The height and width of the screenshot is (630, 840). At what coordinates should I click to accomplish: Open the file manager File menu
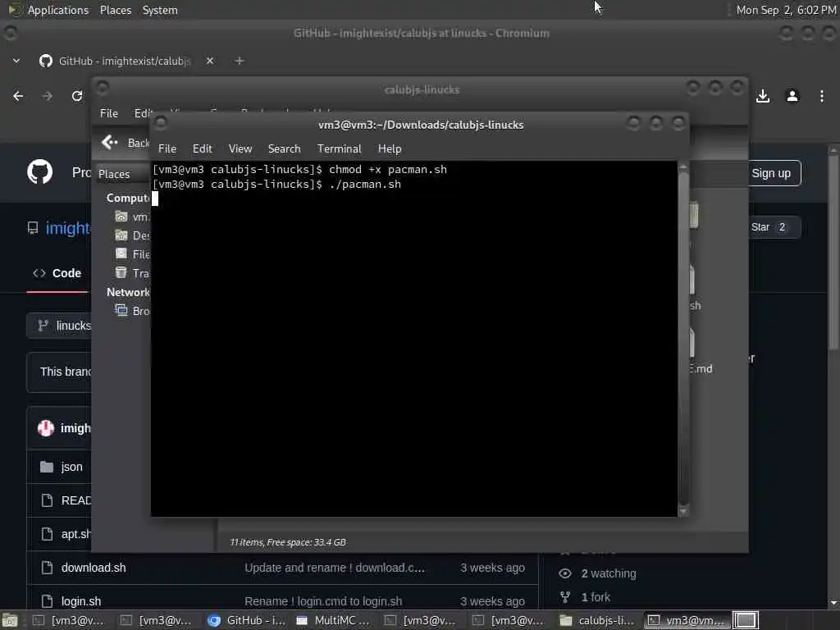pos(109,113)
